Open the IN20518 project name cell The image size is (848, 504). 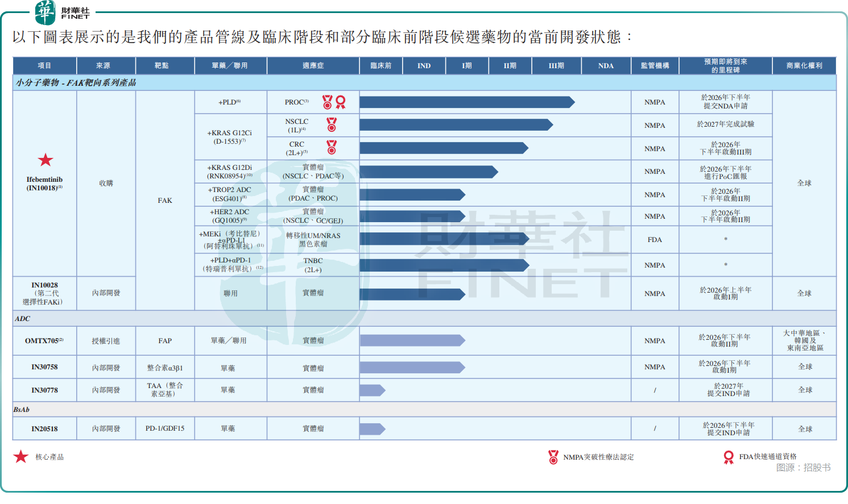pyautogui.click(x=44, y=429)
